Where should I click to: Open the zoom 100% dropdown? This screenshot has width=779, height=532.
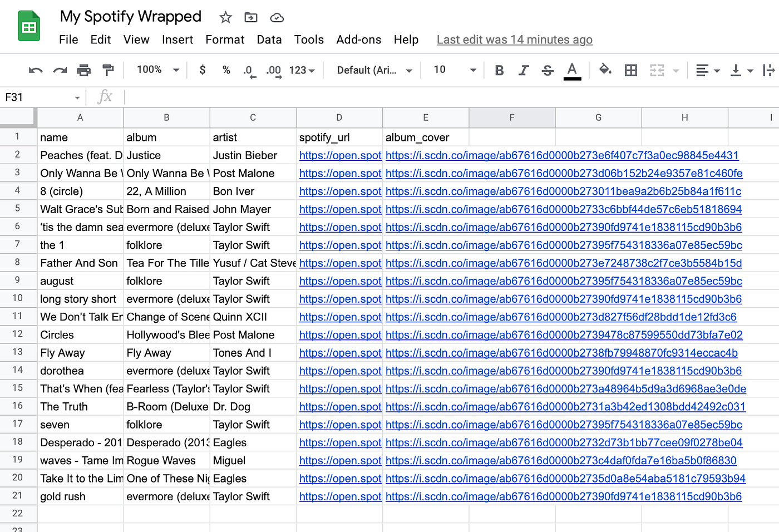click(158, 70)
